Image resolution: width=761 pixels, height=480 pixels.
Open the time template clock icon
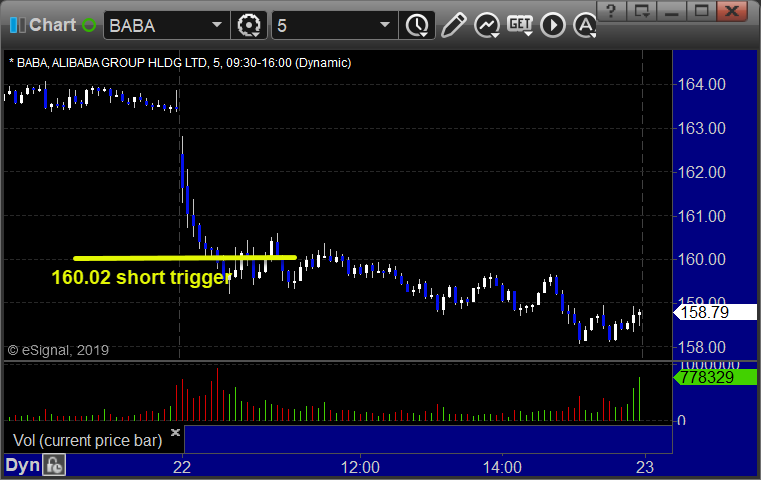coord(417,26)
